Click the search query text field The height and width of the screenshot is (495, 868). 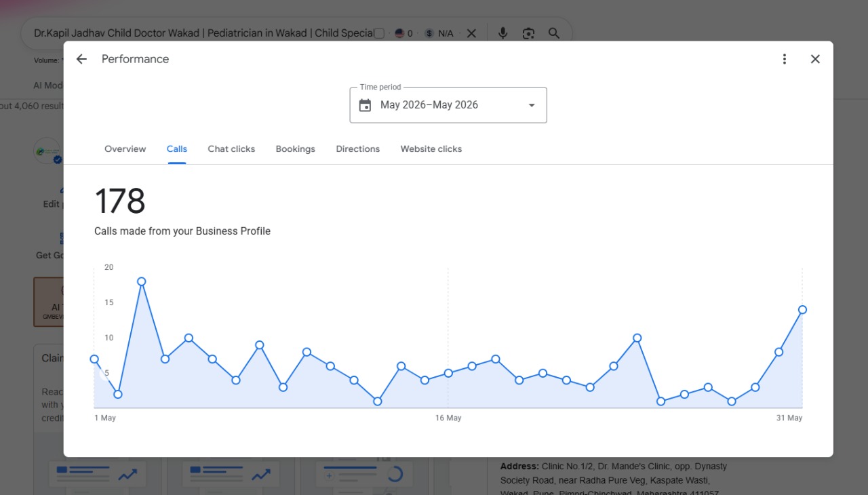203,33
